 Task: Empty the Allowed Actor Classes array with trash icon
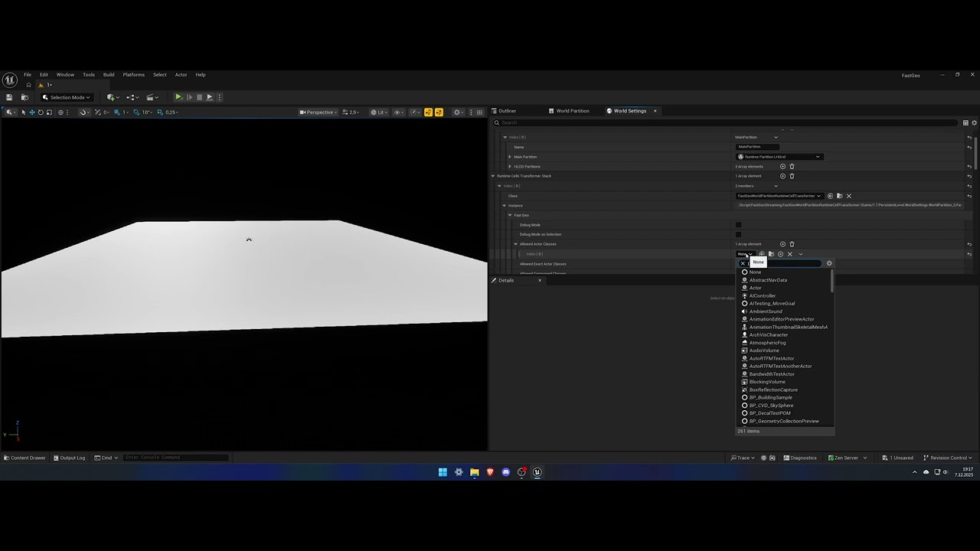[x=792, y=244]
